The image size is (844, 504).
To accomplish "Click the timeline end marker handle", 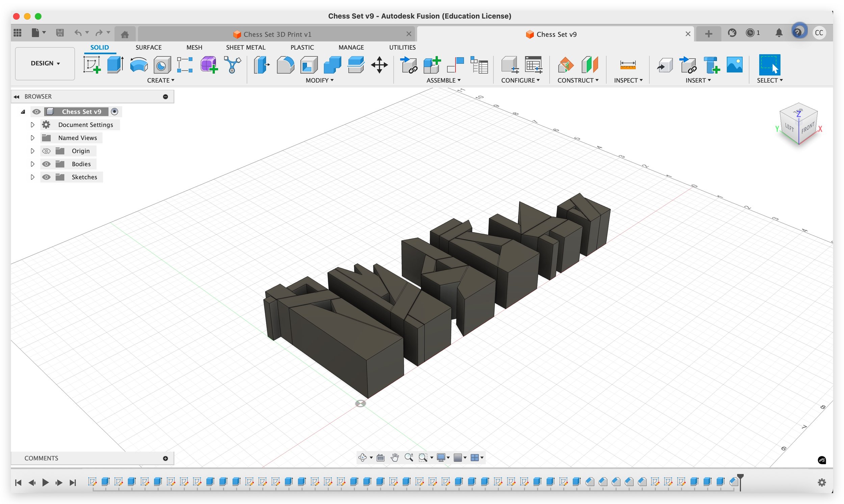I will 740,477.
